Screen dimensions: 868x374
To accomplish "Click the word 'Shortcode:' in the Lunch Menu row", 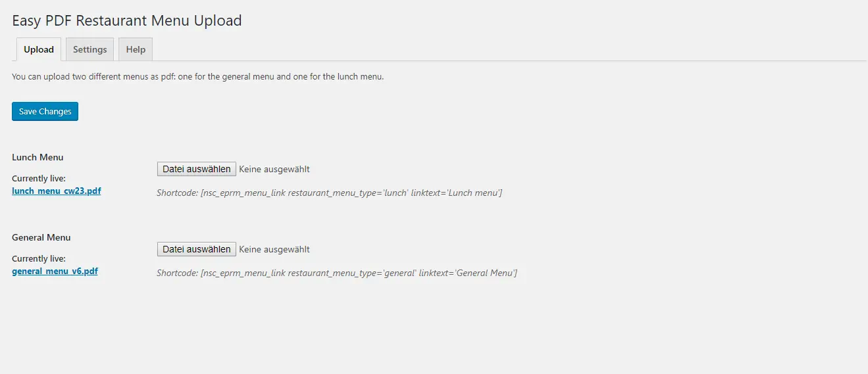I will (177, 193).
